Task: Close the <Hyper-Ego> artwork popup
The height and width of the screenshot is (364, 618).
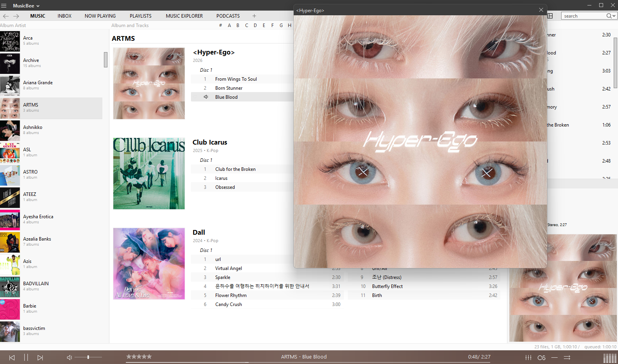Action: tap(541, 10)
